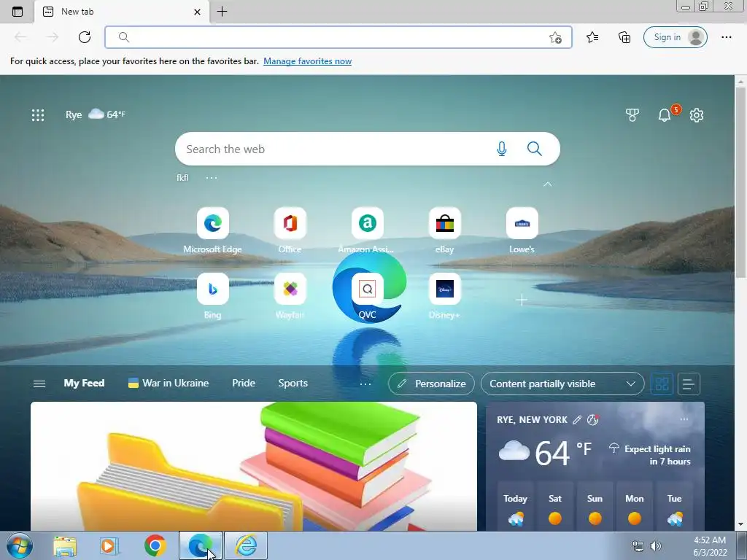747x560 pixels.
Task: Show more feed topics ellipsis
Action: click(365, 384)
